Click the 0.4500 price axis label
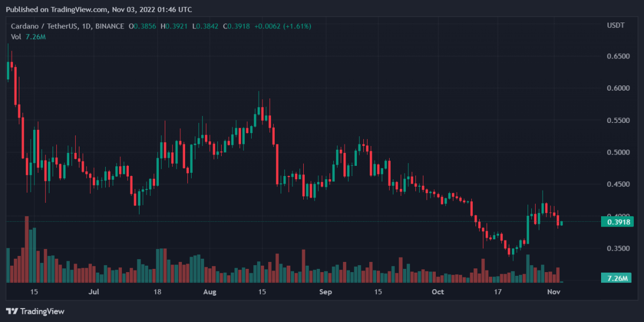This screenshot has height=322, width=644. point(618,185)
